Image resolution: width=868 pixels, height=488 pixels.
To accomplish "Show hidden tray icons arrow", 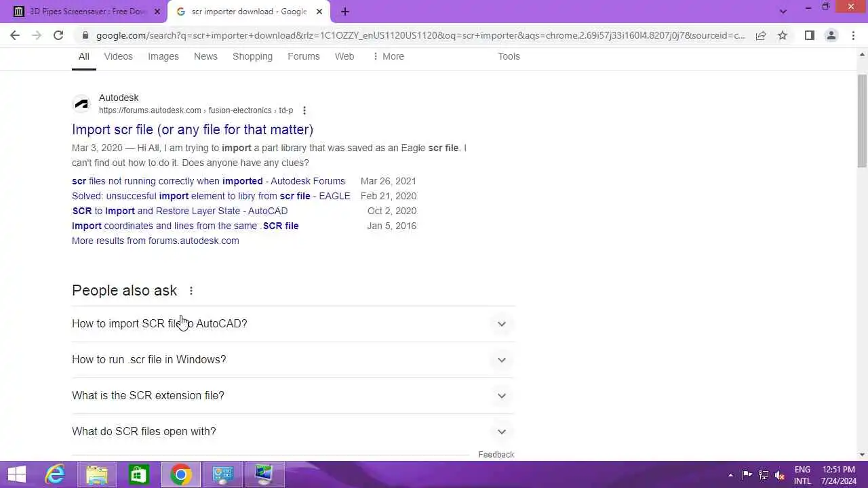I will pyautogui.click(x=730, y=475).
